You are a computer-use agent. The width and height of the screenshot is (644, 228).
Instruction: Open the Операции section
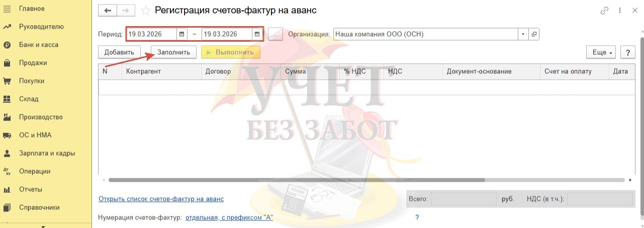point(35,171)
